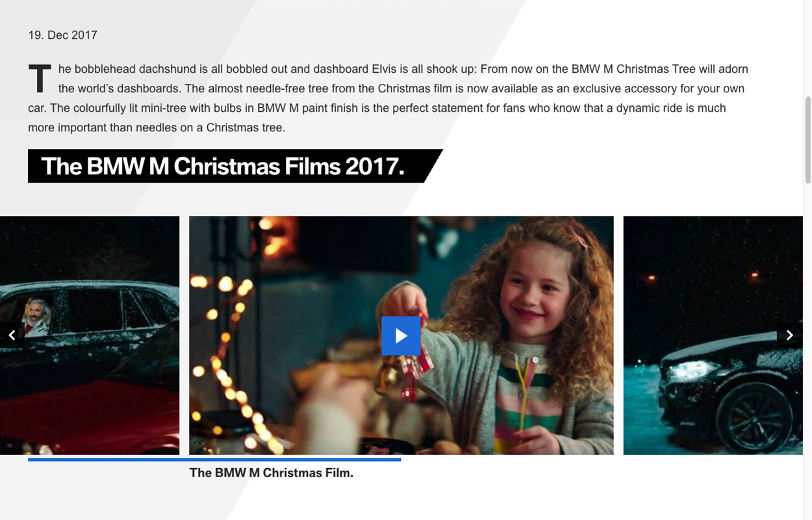The height and width of the screenshot is (520, 812).
Task: Click the scrollbar track below the thumb
Action: coord(807,351)
